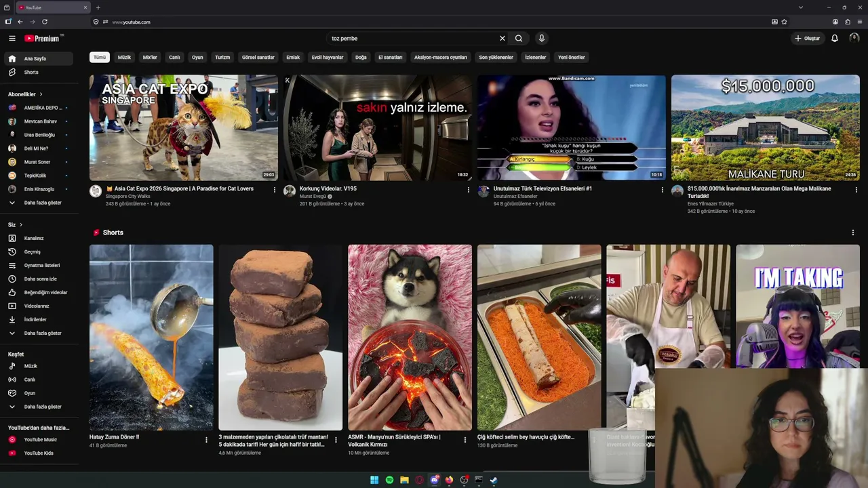Image resolution: width=868 pixels, height=488 pixels.
Task: Open Mevtcan Bahav subscription channel
Action: 39,121
